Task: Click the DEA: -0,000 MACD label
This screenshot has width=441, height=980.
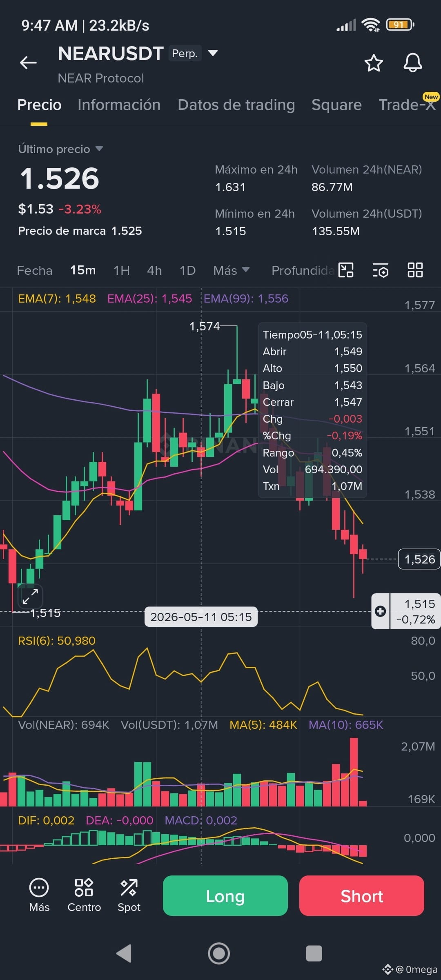Action: pyautogui.click(x=120, y=820)
